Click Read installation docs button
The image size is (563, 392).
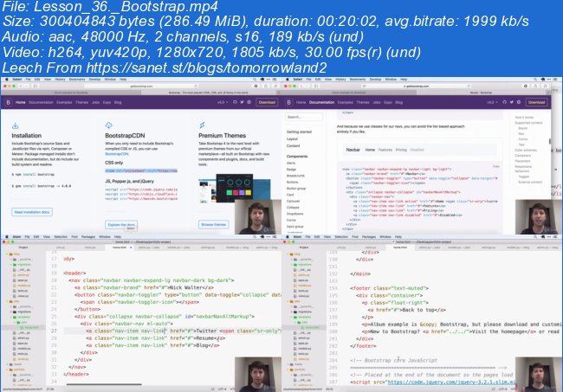[32, 212]
